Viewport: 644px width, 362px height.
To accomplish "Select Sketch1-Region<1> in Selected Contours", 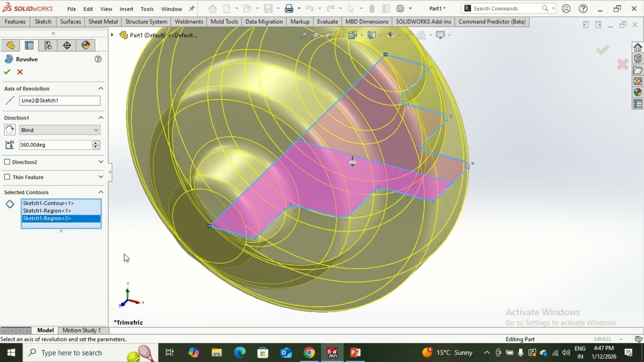I will click(61, 211).
